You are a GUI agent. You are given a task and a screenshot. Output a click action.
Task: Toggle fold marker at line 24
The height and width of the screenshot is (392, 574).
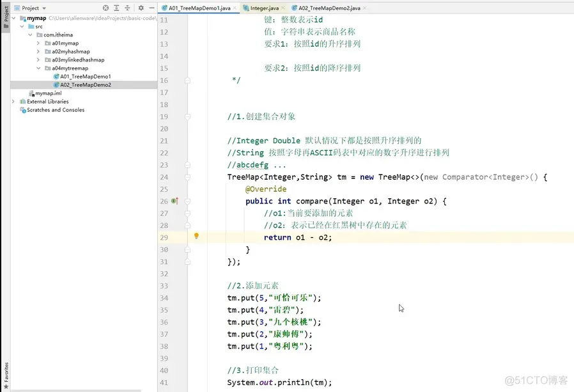[187, 177]
